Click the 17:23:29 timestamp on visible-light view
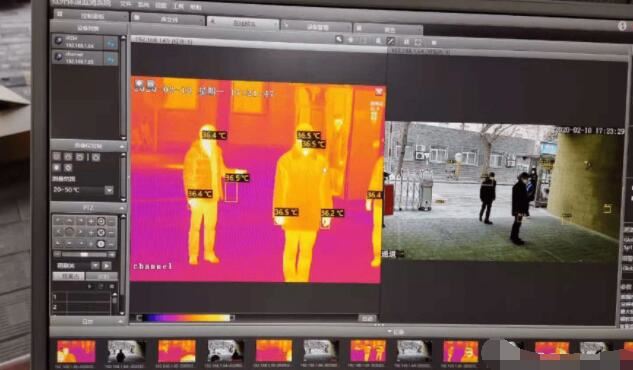The width and height of the screenshot is (633, 370). 611,131
